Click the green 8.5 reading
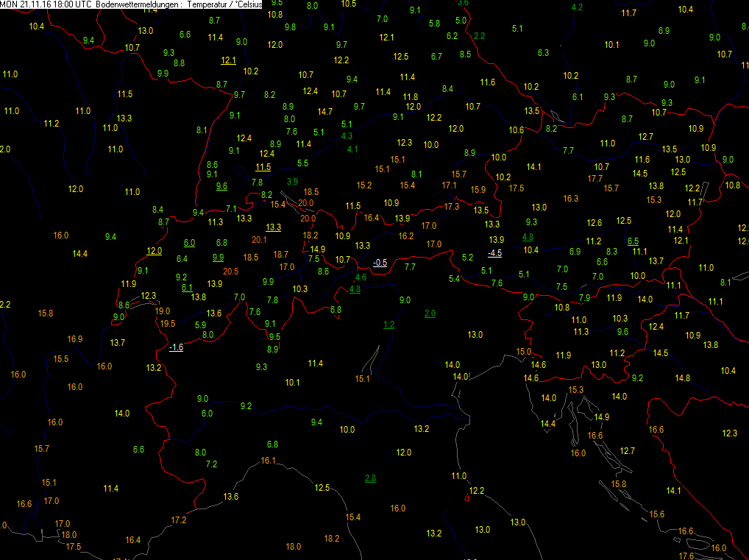 (465, 54)
